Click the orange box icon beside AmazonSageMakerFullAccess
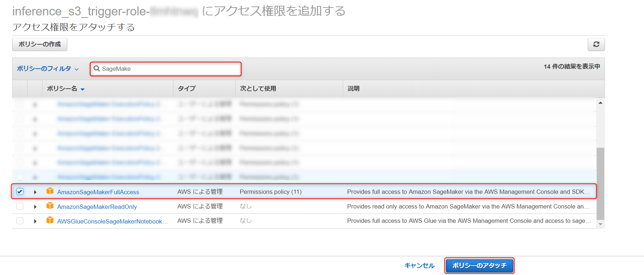The width and height of the screenshot is (644, 275). (50, 191)
